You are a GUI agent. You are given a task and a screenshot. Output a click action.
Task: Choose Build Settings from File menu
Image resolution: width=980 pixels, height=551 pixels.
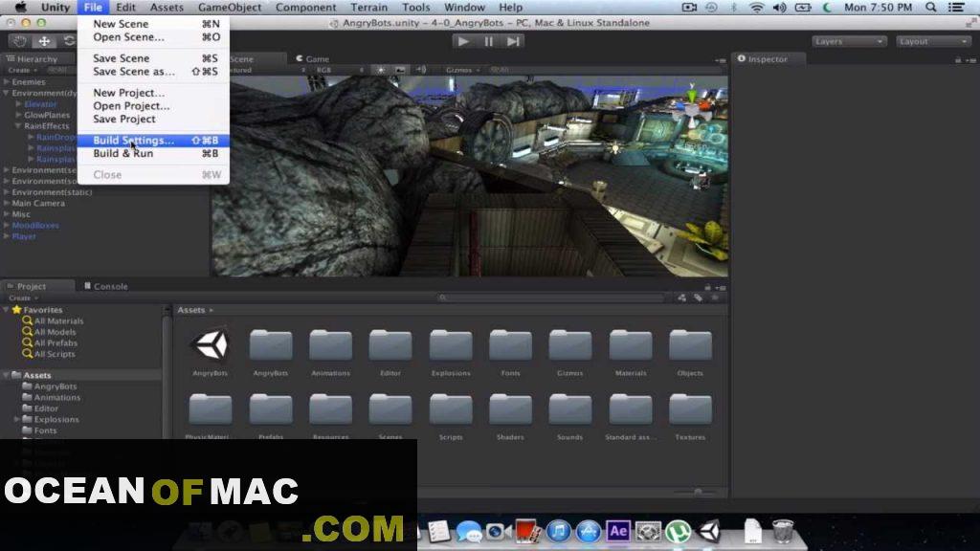154,140
